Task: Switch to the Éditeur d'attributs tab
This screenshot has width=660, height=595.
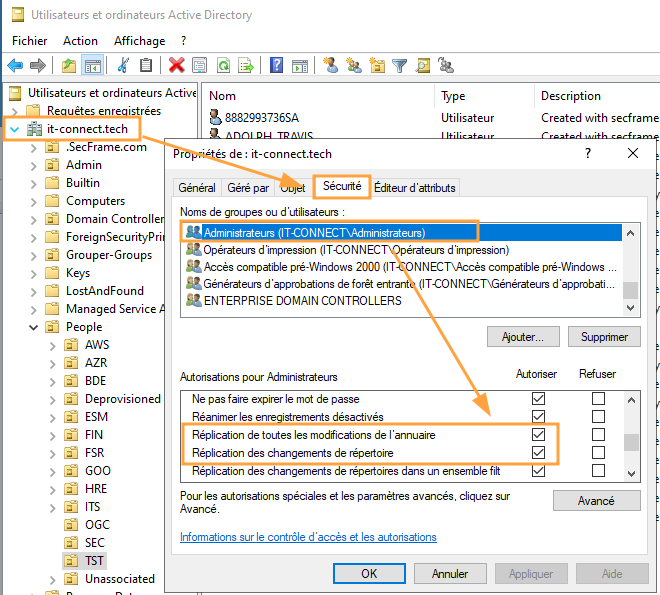Action: pos(415,187)
